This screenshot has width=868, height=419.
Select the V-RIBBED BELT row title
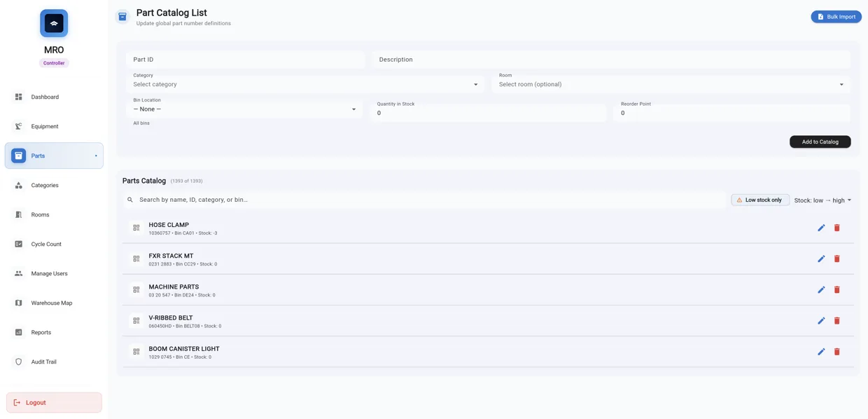pos(171,317)
